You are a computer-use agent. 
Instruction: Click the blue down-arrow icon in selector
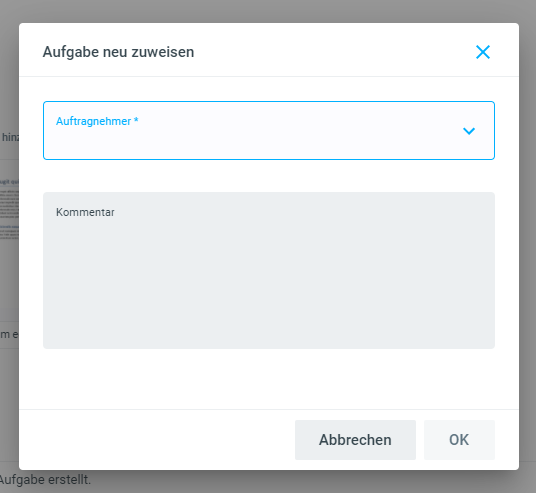click(469, 131)
